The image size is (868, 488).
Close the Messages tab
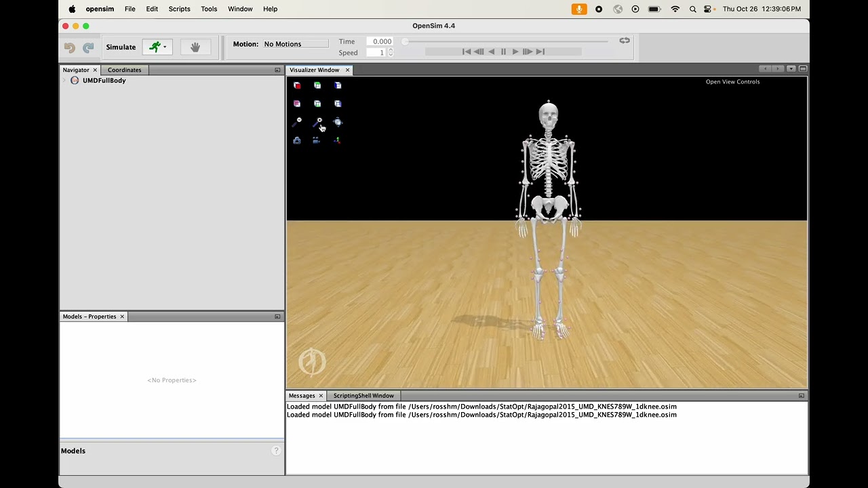[321, 396]
